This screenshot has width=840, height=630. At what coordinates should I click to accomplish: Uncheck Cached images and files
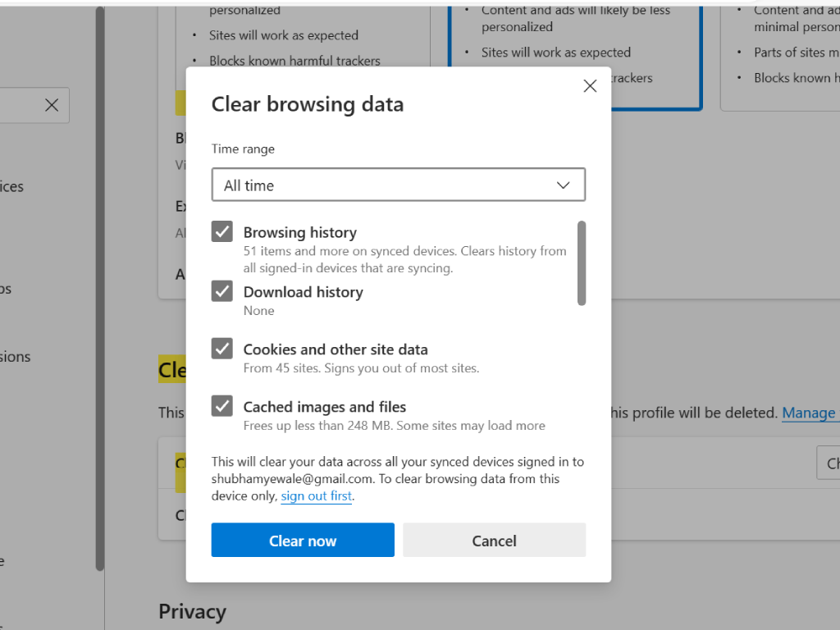[221, 406]
